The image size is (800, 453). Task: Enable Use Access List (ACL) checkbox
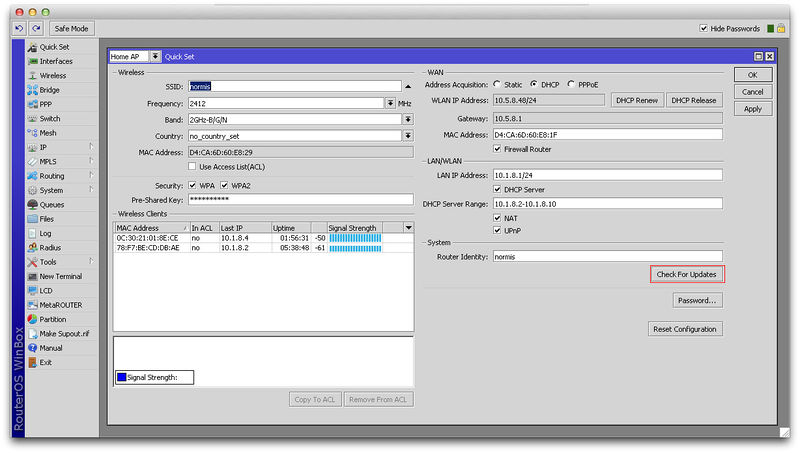tap(193, 167)
